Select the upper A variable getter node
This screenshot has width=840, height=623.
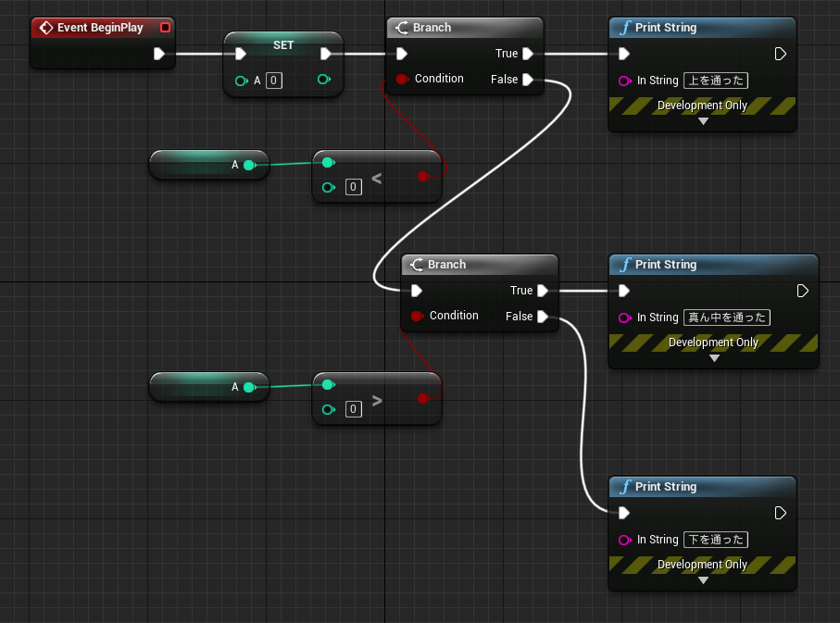click(209, 165)
